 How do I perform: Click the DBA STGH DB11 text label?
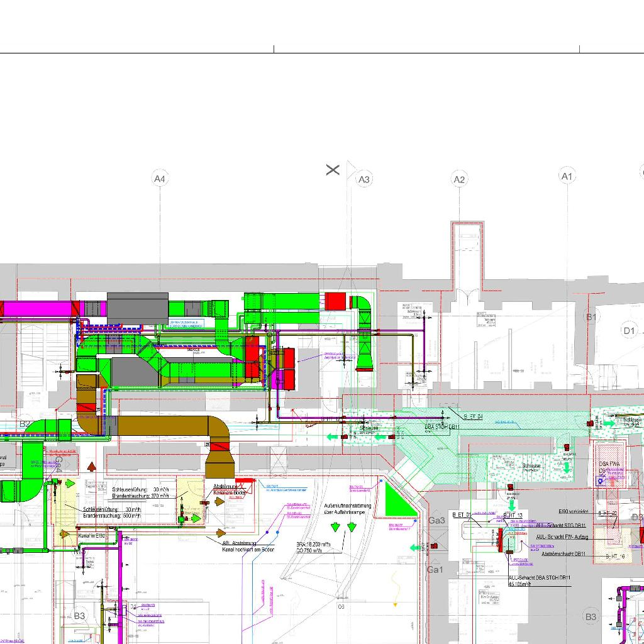pos(442,427)
